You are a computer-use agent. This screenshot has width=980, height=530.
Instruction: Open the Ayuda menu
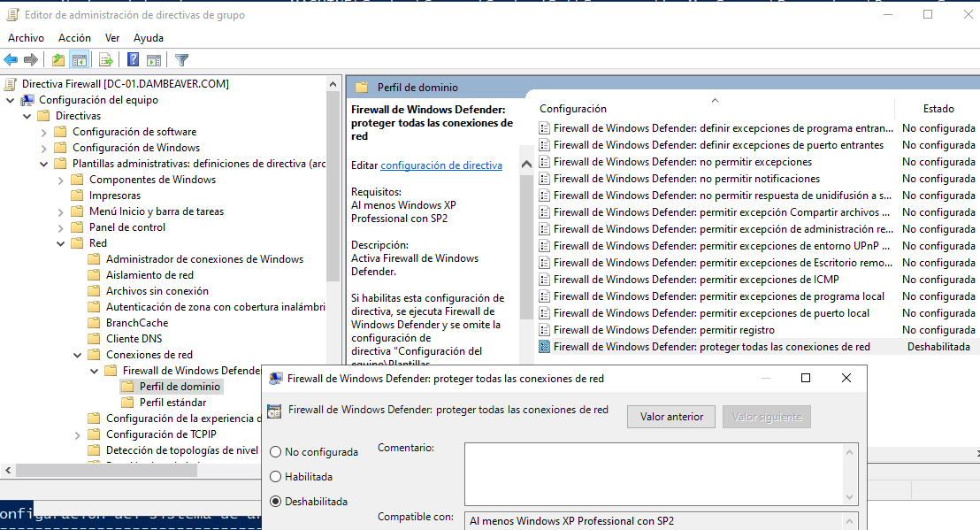[148, 38]
